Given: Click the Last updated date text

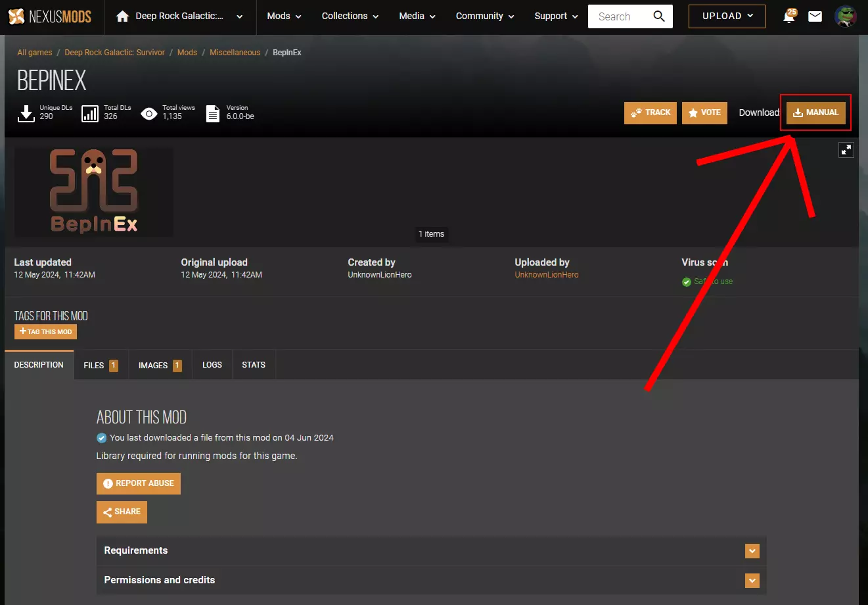Looking at the screenshot, I should point(55,275).
